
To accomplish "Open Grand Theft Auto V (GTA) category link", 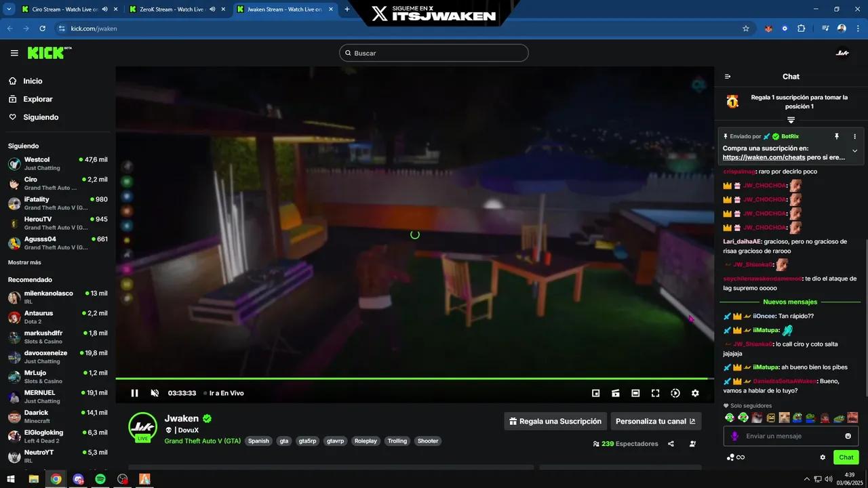I will [202, 441].
